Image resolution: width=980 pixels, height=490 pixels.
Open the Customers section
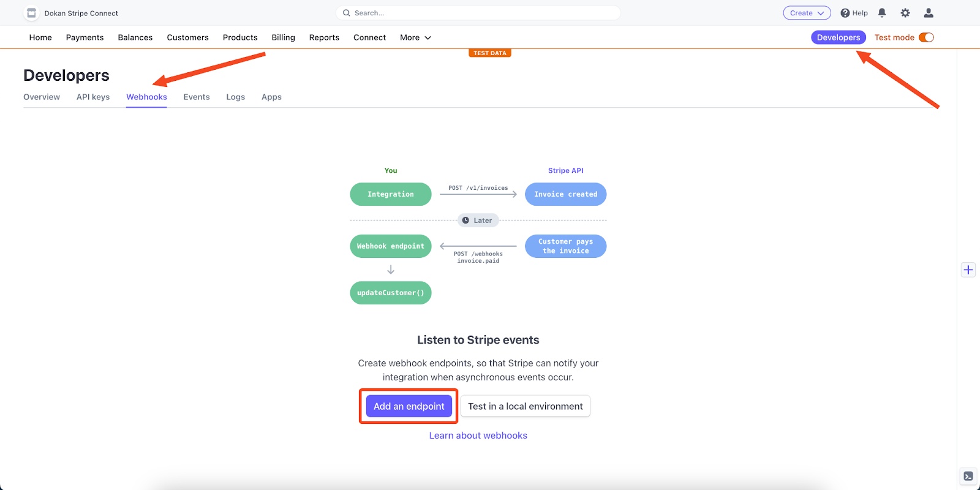pyautogui.click(x=187, y=37)
